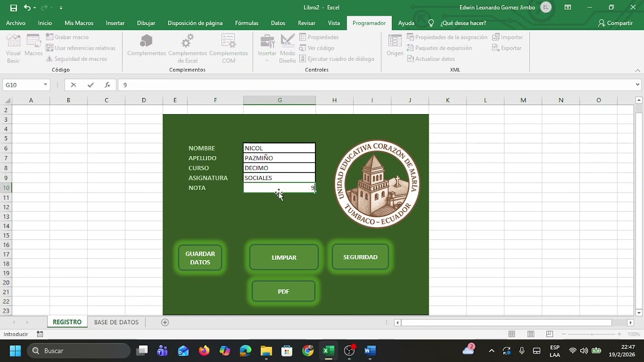644x362 pixels.
Task: Open ribbon display options
Action: 568,8
